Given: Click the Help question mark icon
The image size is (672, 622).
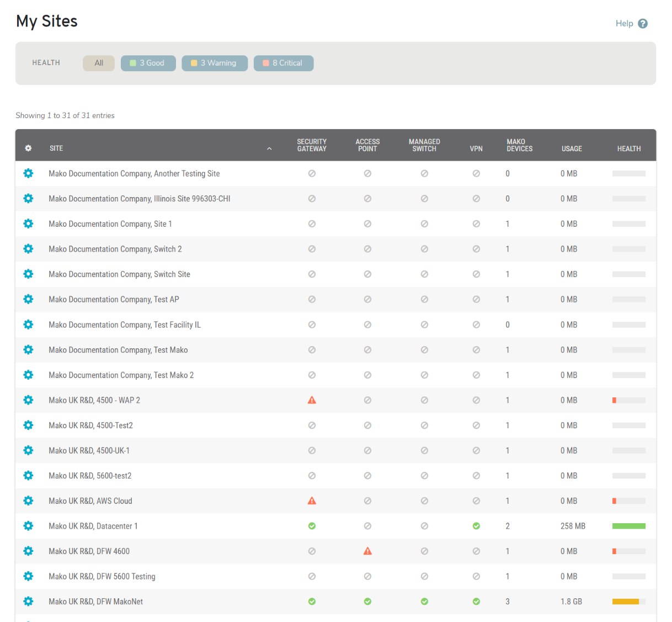Looking at the screenshot, I should [x=643, y=23].
